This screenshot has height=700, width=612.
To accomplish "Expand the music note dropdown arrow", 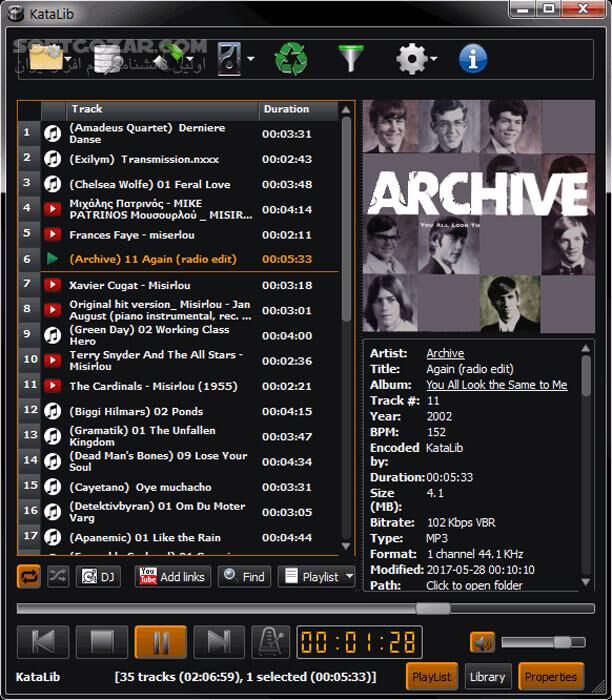I will click(251, 59).
